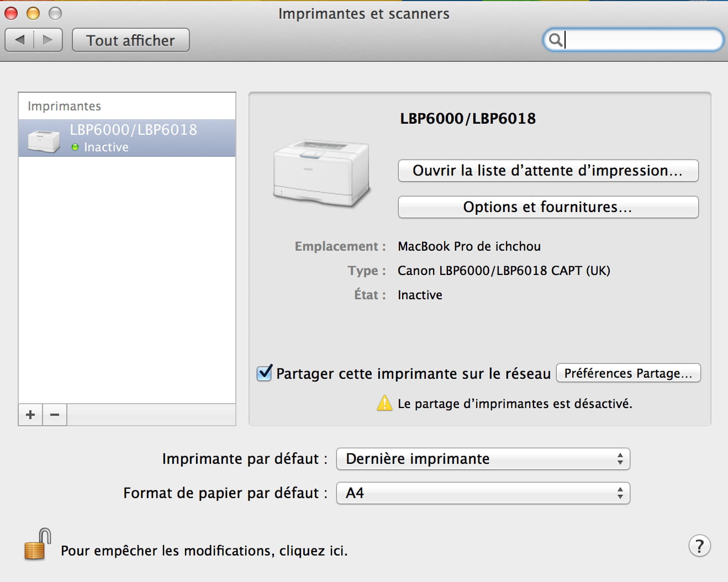Close the window with the red button
The image size is (728, 582).
[x=11, y=13]
